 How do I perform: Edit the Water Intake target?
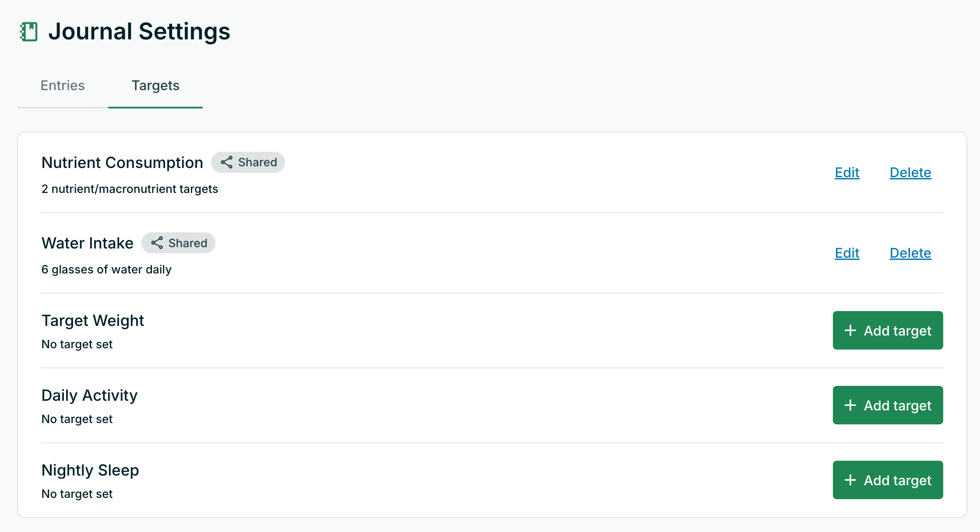847,253
